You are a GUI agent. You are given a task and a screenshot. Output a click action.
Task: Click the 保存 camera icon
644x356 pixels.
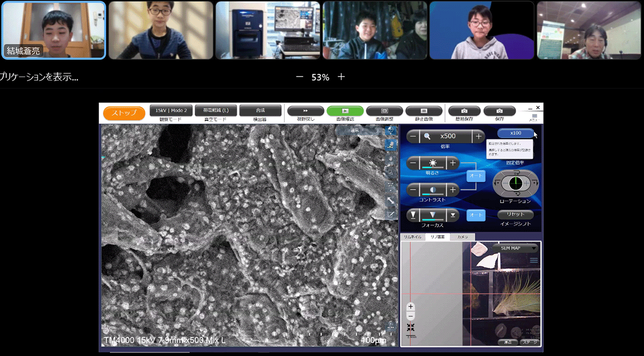[499, 111]
